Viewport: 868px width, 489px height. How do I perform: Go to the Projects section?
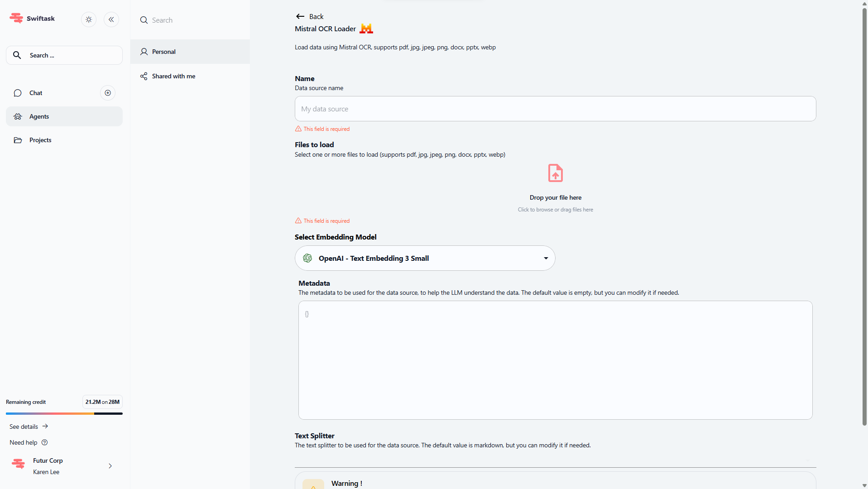pos(40,140)
